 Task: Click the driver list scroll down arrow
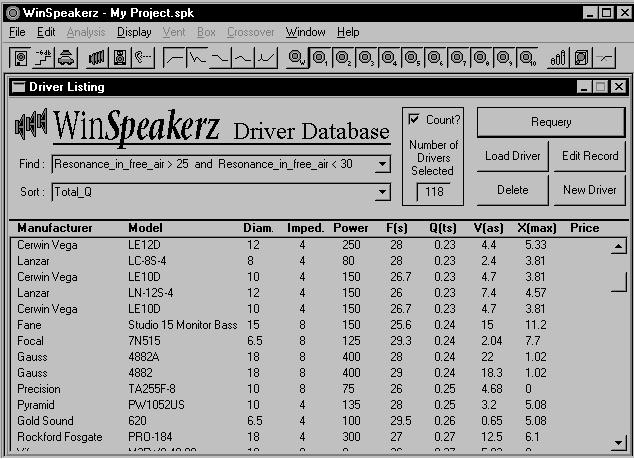pyautogui.click(x=619, y=442)
